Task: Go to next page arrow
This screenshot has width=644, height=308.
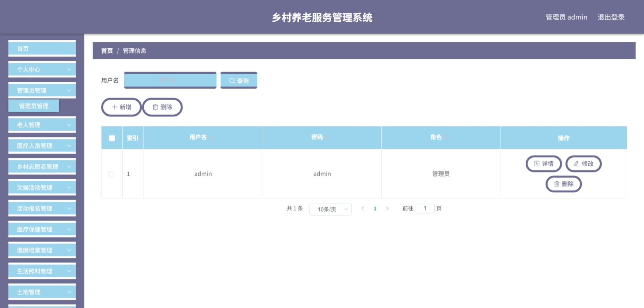Action: (387, 208)
